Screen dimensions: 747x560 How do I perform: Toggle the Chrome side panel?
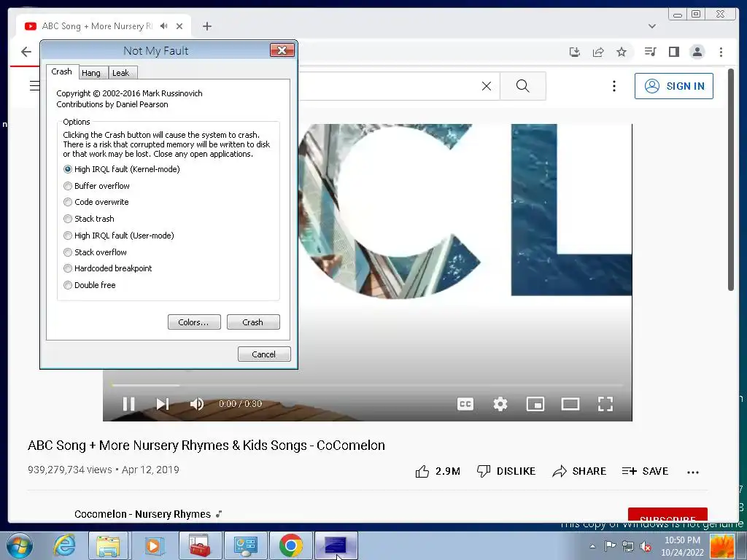[673, 52]
